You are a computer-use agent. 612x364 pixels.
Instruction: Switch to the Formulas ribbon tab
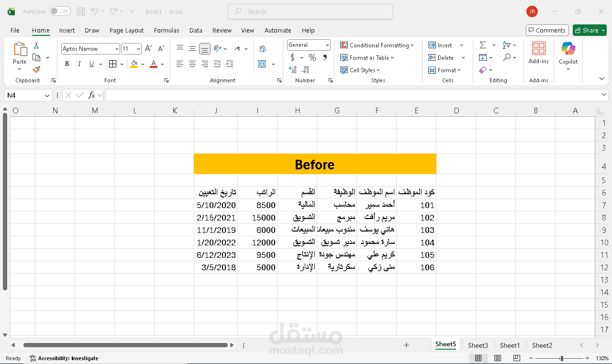coord(167,30)
